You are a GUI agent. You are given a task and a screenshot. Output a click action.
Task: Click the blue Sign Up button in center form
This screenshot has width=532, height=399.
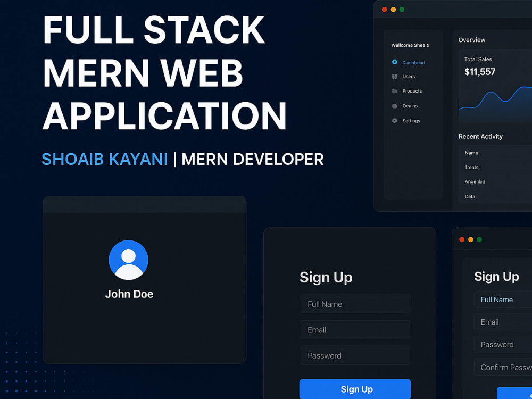tap(355, 389)
